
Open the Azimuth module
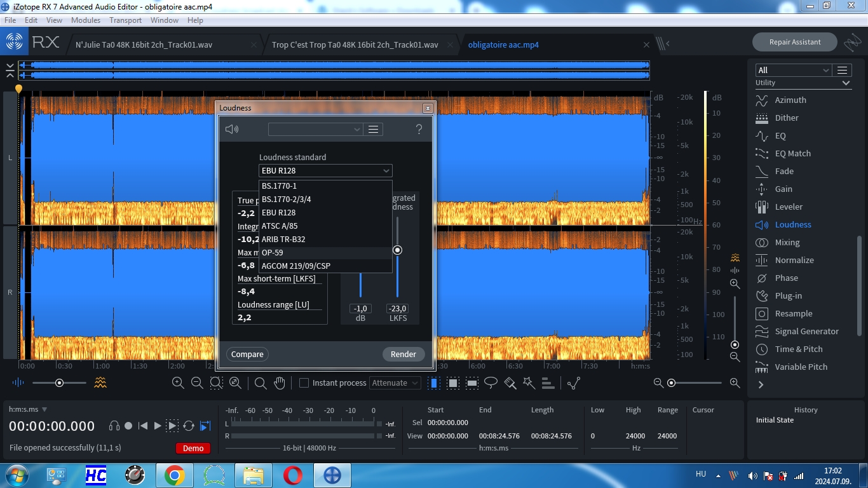(x=790, y=100)
